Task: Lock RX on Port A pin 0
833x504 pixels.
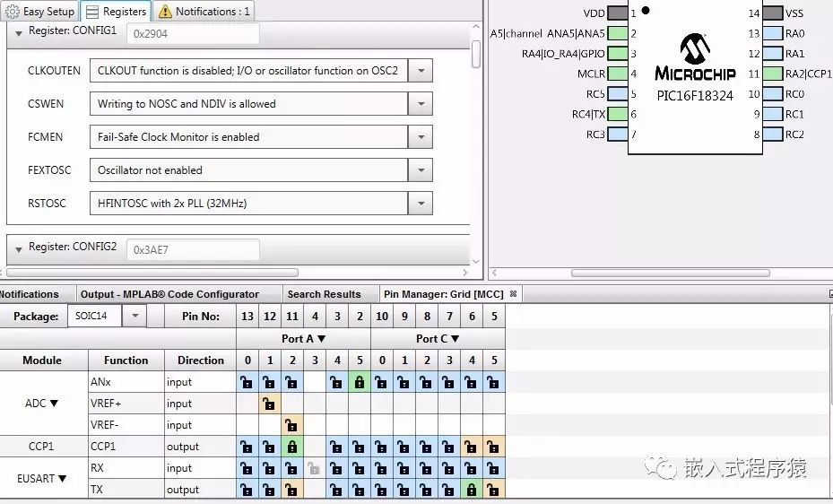Action: point(247,468)
